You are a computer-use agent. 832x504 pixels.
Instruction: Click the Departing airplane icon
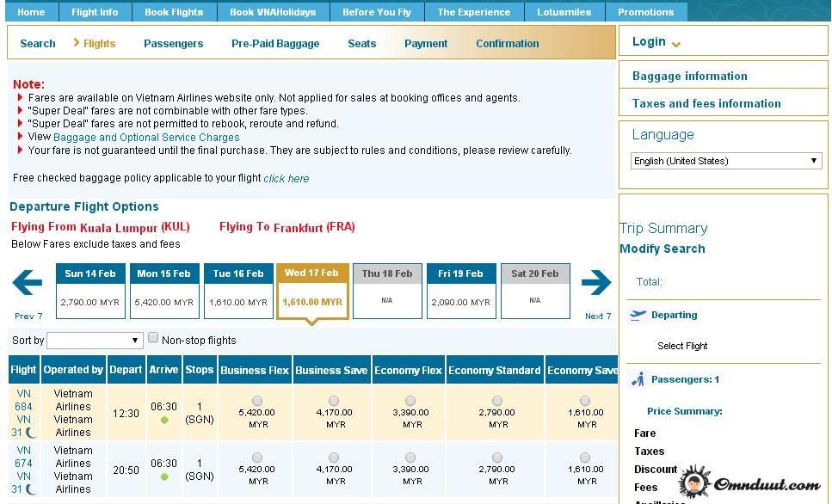638,316
